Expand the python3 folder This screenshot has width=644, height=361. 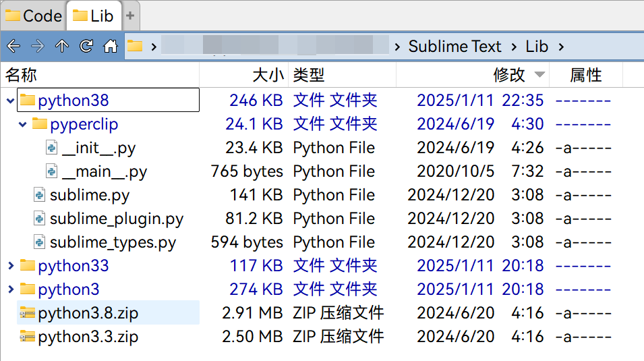(11, 289)
